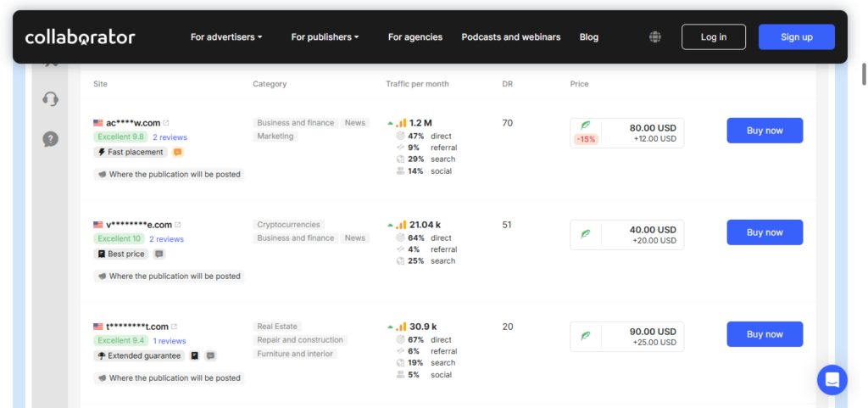The width and height of the screenshot is (868, 408).
Task: Open 1 reviews link for t********t.com
Action: [170, 341]
